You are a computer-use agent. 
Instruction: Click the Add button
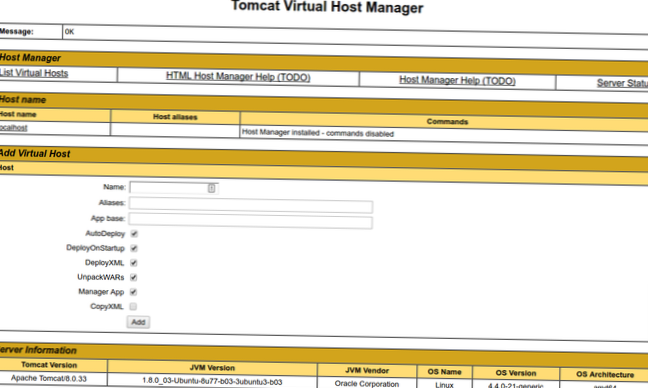point(138,322)
